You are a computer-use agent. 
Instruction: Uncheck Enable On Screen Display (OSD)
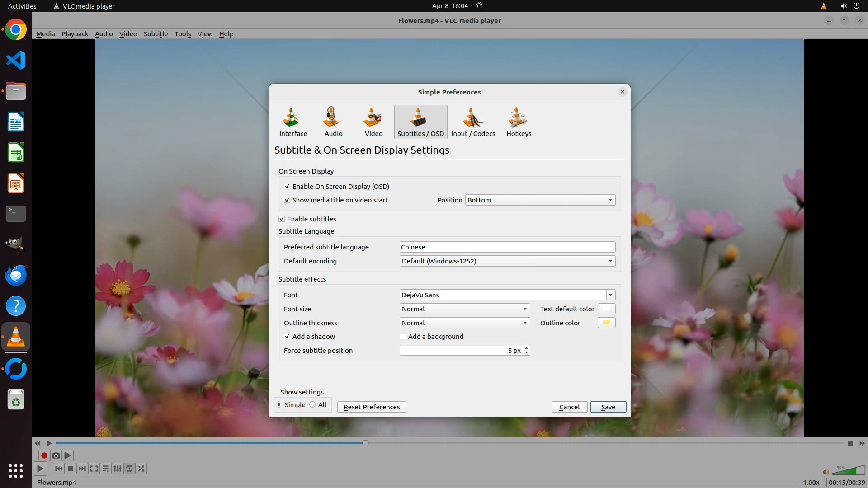(x=287, y=186)
